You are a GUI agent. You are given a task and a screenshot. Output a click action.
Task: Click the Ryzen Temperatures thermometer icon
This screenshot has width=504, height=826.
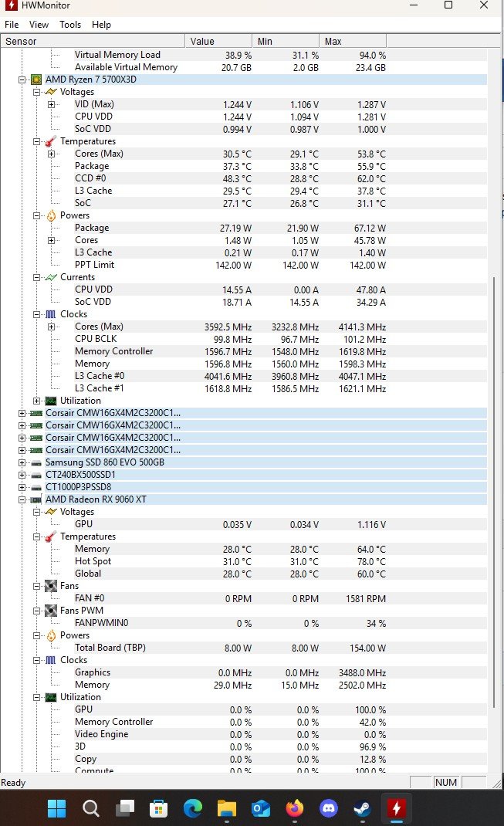[51, 141]
